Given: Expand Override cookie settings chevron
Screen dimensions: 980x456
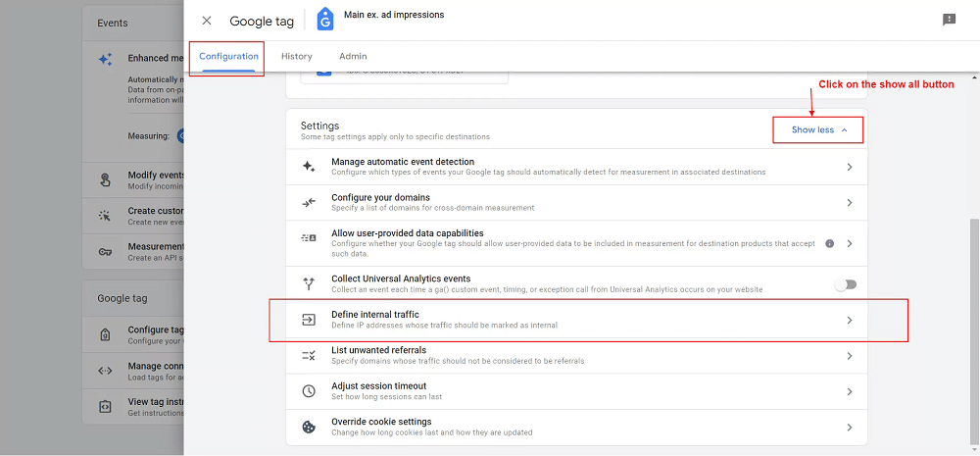Looking at the screenshot, I should coord(850,428).
